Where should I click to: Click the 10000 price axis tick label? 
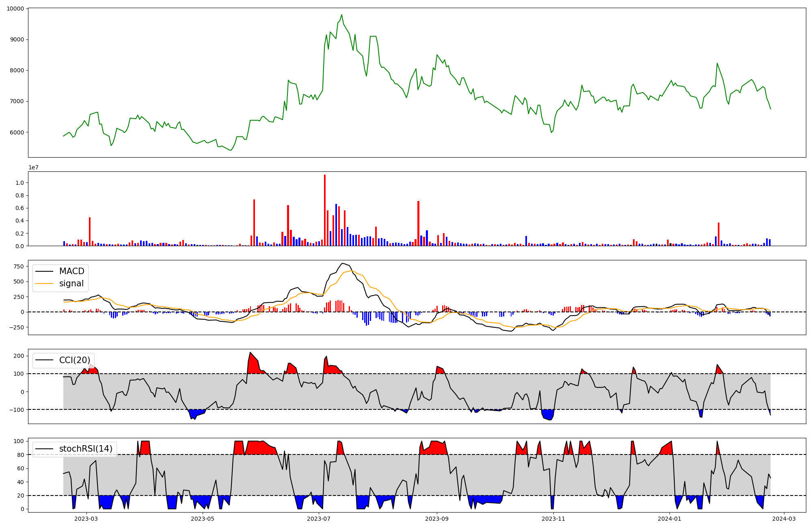coord(15,9)
